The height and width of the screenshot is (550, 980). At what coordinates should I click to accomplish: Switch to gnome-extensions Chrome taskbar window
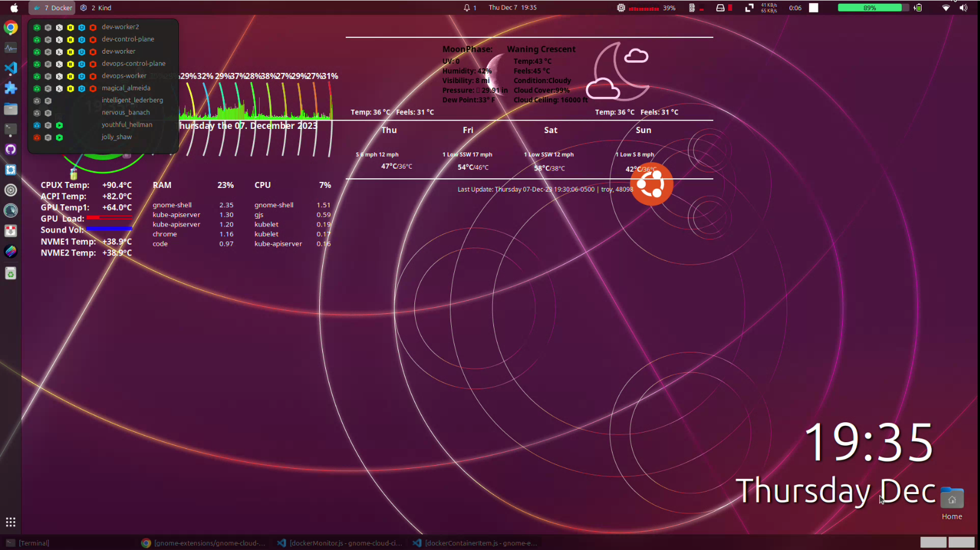coord(204,543)
